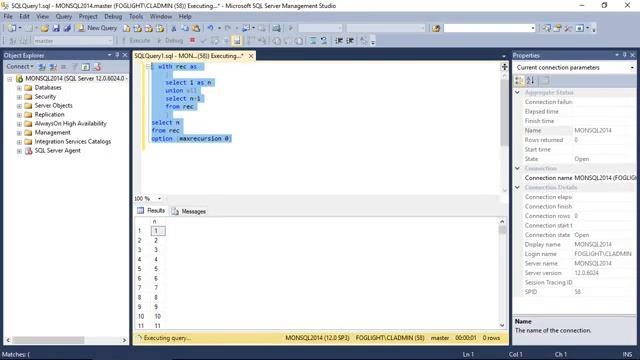Open the Window menu
The width and height of the screenshot is (640, 360).
pos(160,16)
